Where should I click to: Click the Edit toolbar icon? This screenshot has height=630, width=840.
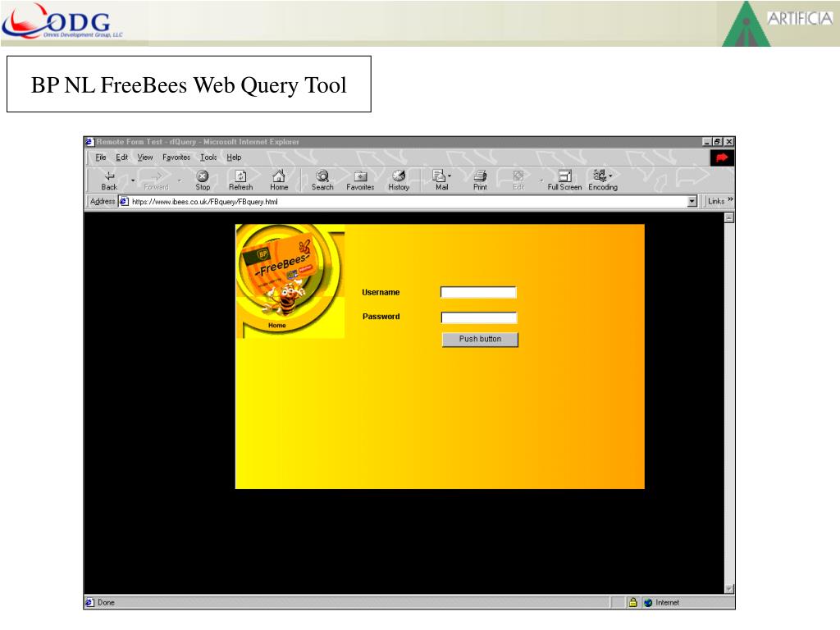point(518,180)
